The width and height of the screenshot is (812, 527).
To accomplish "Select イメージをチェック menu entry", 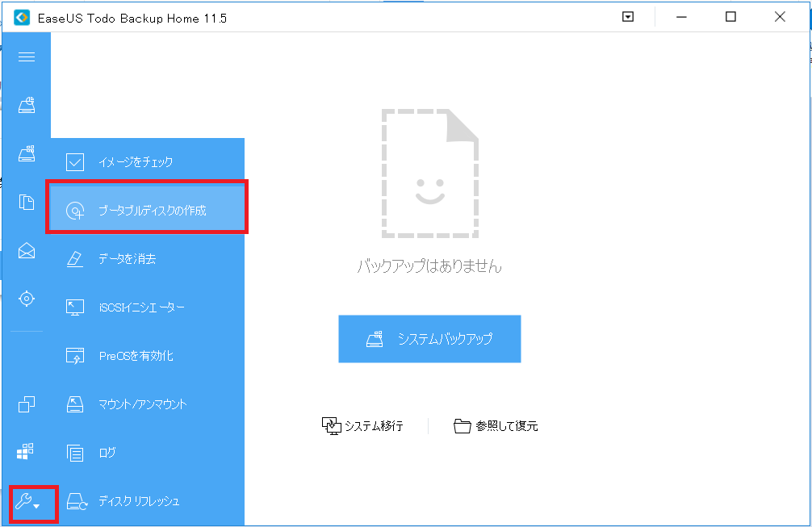I will coord(148,162).
